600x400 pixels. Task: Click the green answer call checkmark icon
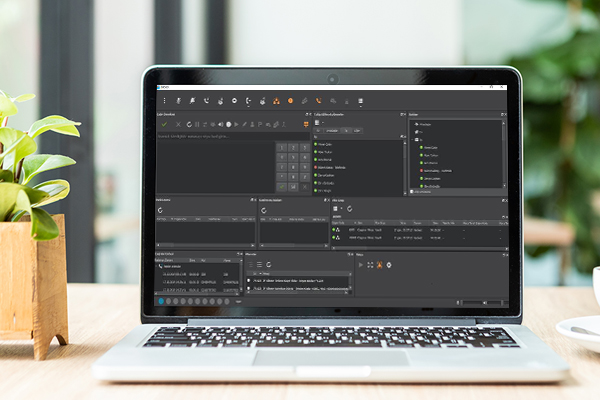(x=163, y=124)
